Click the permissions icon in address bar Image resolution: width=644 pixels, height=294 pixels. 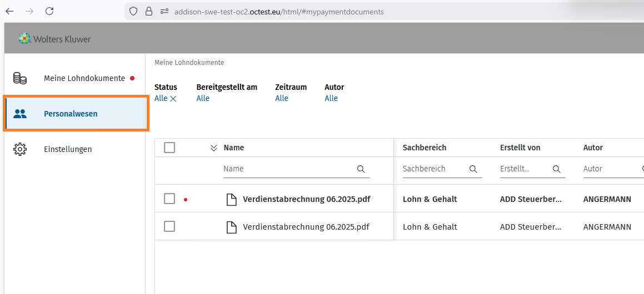tap(164, 12)
